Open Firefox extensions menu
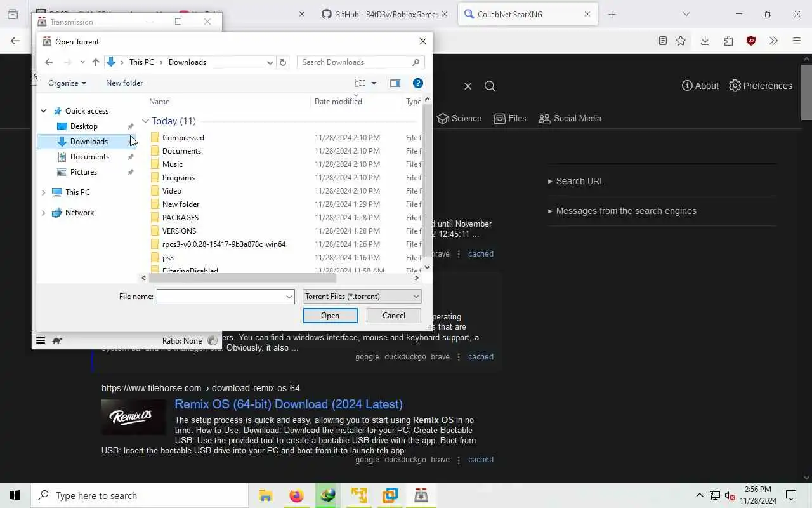The width and height of the screenshot is (812, 508). click(x=728, y=41)
